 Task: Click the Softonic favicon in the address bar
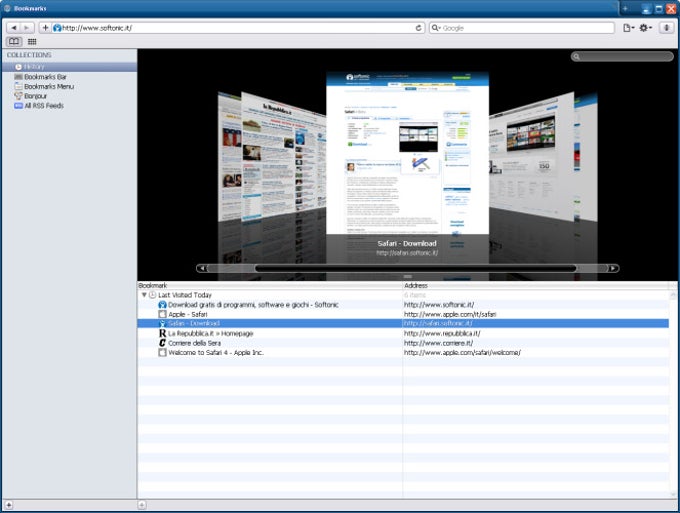pyautogui.click(x=57, y=28)
